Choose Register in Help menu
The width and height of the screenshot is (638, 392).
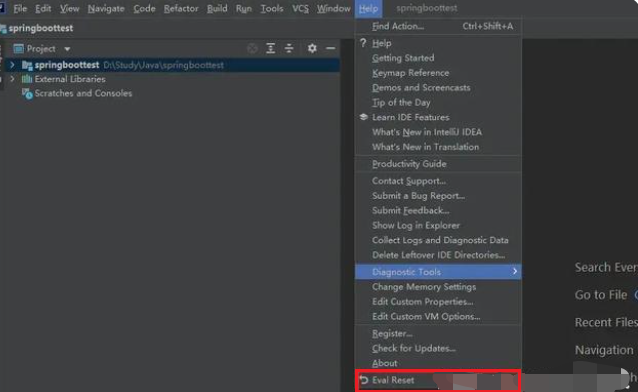pos(438,334)
